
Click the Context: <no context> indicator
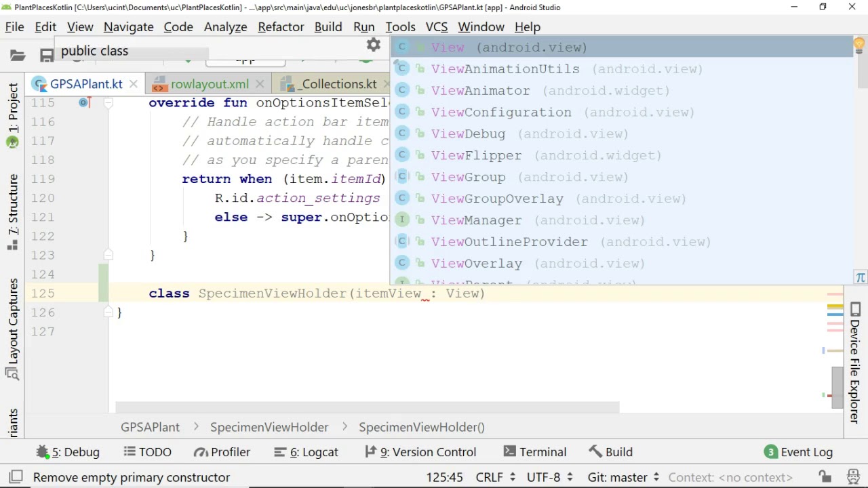(x=730, y=477)
